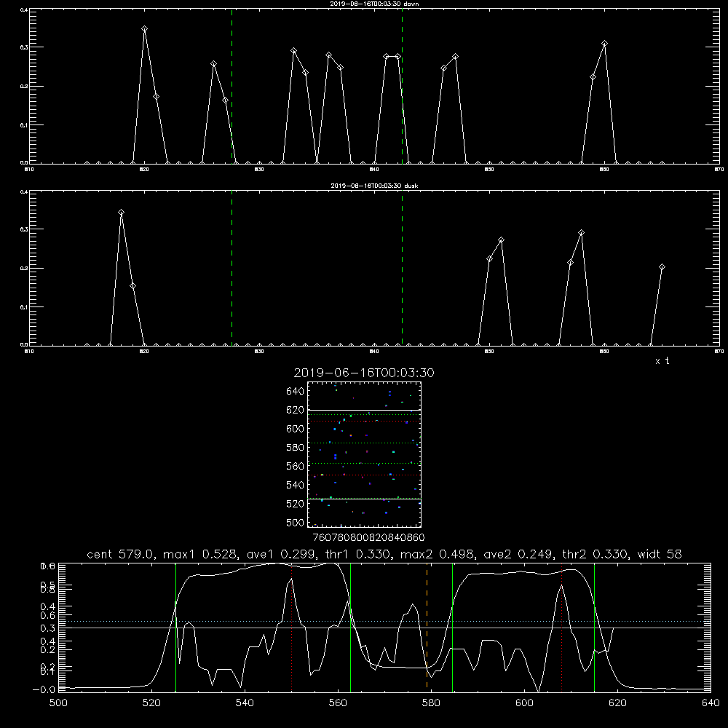This screenshot has width=728, height=728.
Task: Click the left green dashed line in dawn plot
Action: (232, 87)
